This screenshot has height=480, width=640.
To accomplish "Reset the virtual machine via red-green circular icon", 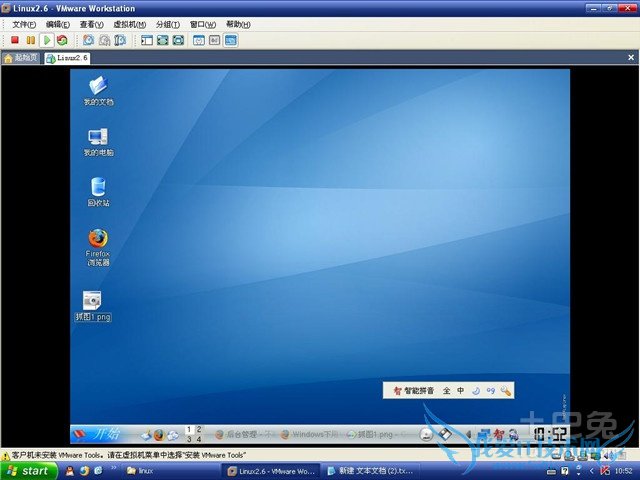I will (x=62, y=40).
